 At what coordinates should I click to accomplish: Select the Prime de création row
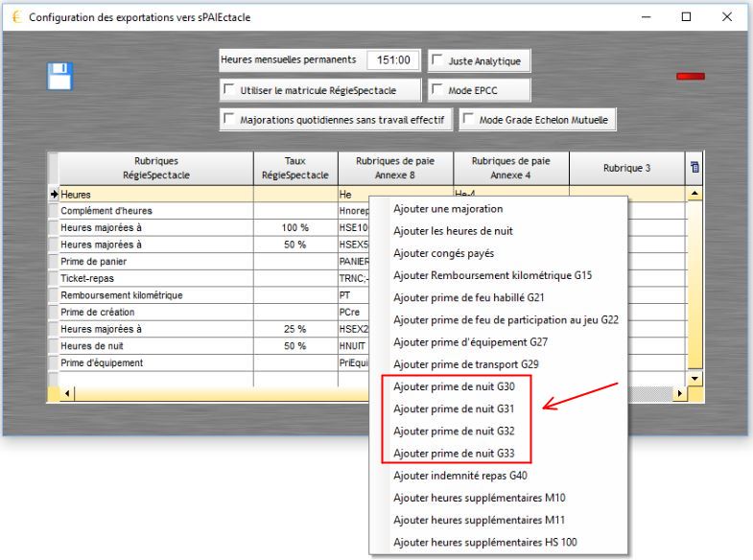[x=156, y=312]
